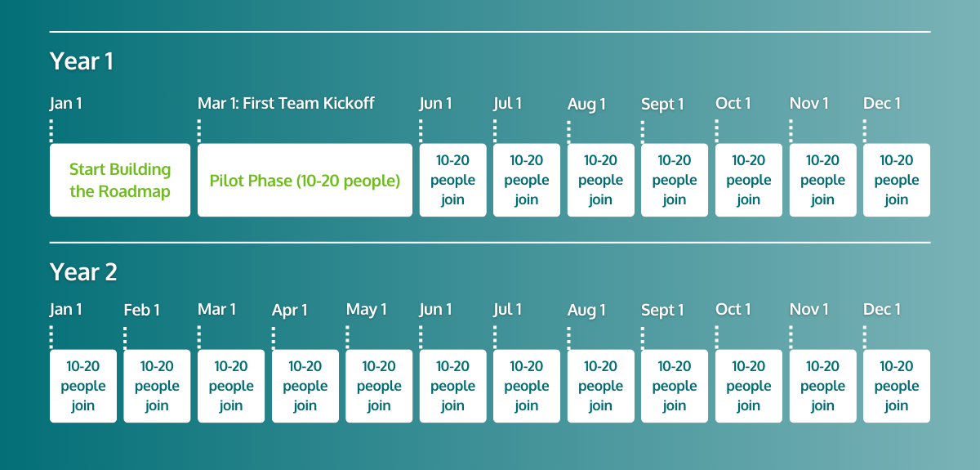Click the Year 1 Aug 1 people join box
The width and height of the screenshot is (980, 470).
600,180
